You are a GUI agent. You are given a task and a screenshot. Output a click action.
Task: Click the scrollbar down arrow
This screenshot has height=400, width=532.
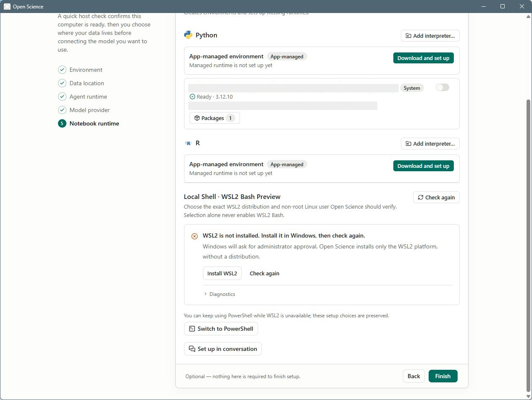point(528,396)
